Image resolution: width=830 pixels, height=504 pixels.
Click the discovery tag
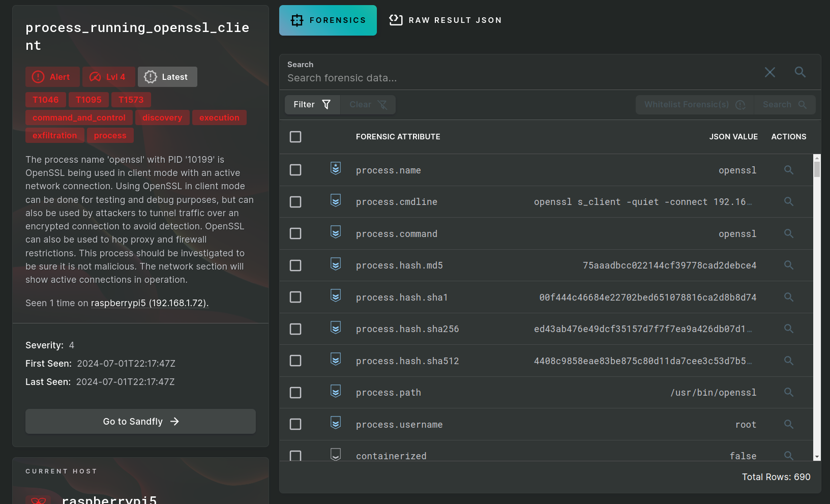(x=162, y=117)
